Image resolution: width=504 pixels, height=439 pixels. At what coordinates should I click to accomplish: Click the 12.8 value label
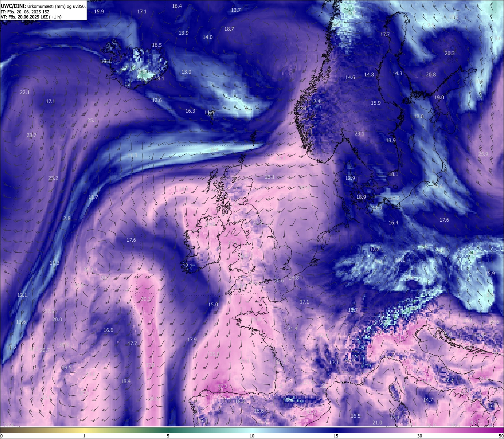(65, 219)
